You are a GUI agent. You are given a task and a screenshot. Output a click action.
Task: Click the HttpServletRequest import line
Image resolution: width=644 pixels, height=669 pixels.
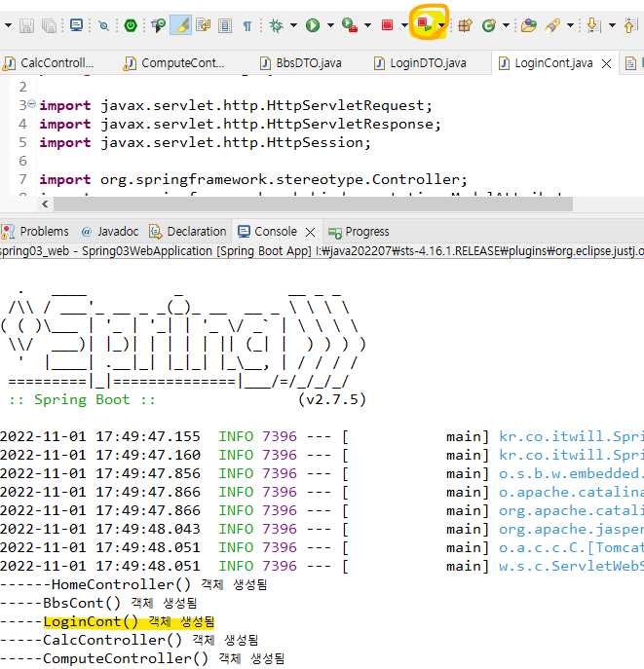click(236, 105)
